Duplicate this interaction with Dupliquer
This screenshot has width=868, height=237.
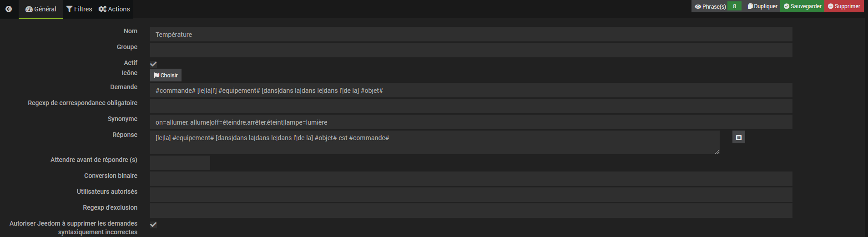pos(762,6)
